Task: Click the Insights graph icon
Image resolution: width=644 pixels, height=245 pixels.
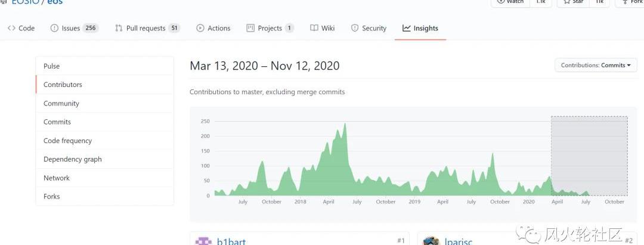Action: pyautogui.click(x=407, y=28)
